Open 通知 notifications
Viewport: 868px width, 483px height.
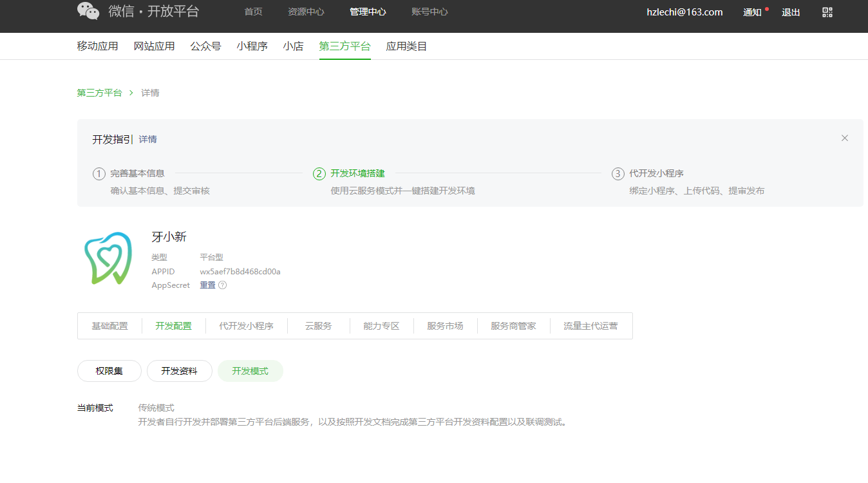(752, 12)
